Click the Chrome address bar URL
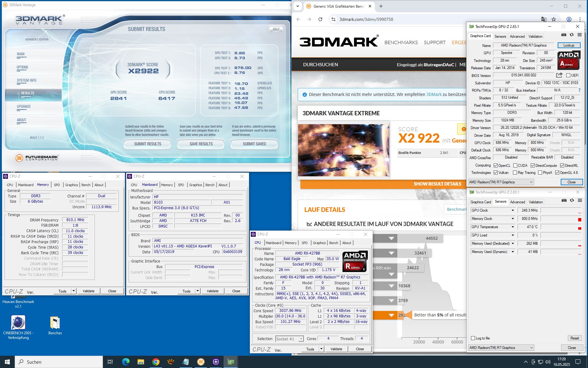The height and width of the screenshot is (368, 588). [x=366, y=19]
